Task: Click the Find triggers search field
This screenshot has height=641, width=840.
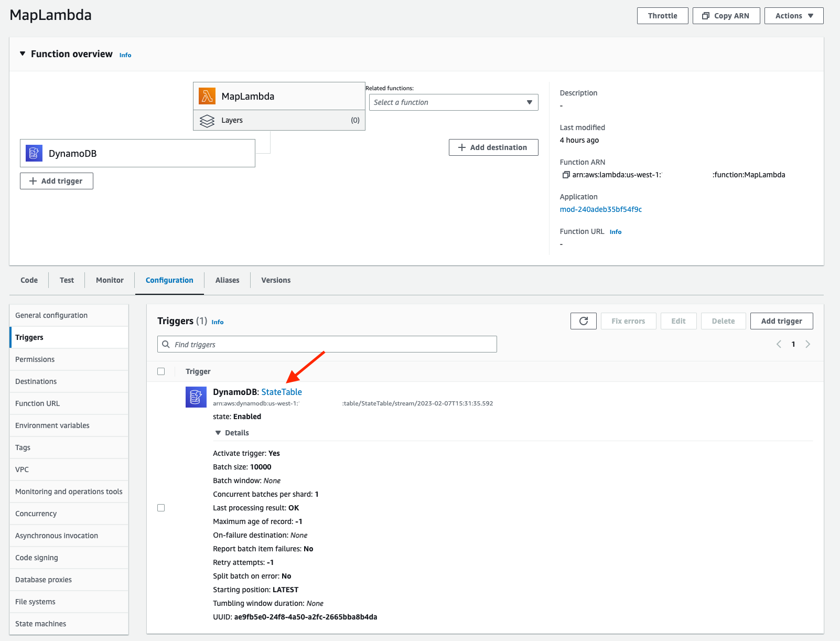Action: click(327, 344)
